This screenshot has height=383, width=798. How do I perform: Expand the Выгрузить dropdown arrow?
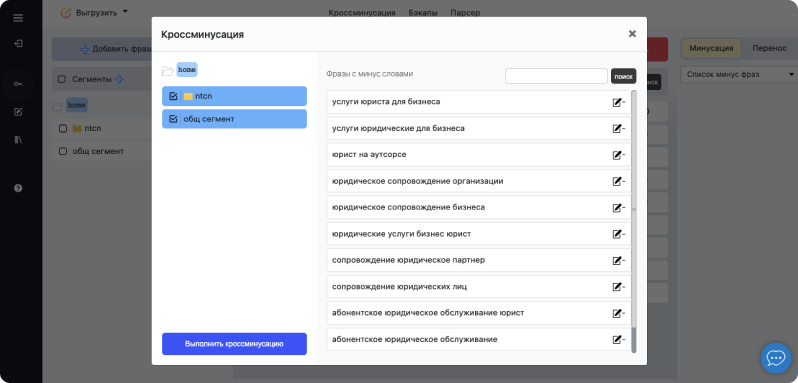pyautogui.click(x=125, y=12)
